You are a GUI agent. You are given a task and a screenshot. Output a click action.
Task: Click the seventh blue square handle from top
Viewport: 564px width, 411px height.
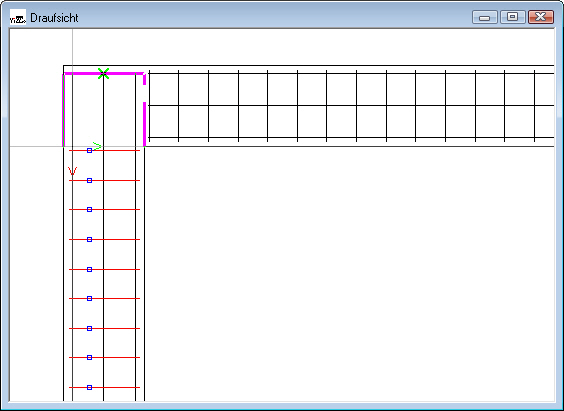pyautogui.click(x=90, y=328)
